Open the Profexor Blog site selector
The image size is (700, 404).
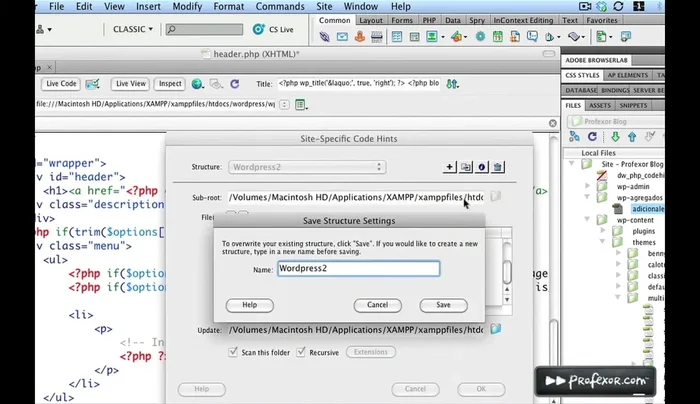click(616, 121)
